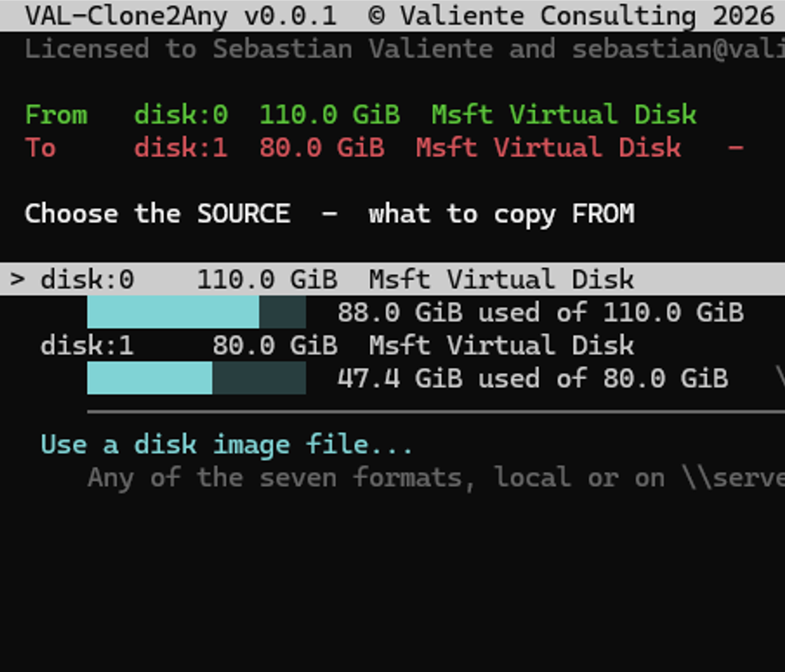This screenshot has width=785, height=672.
Task: Click the disk:0 usage bar
Action: [x=196, y=312]
